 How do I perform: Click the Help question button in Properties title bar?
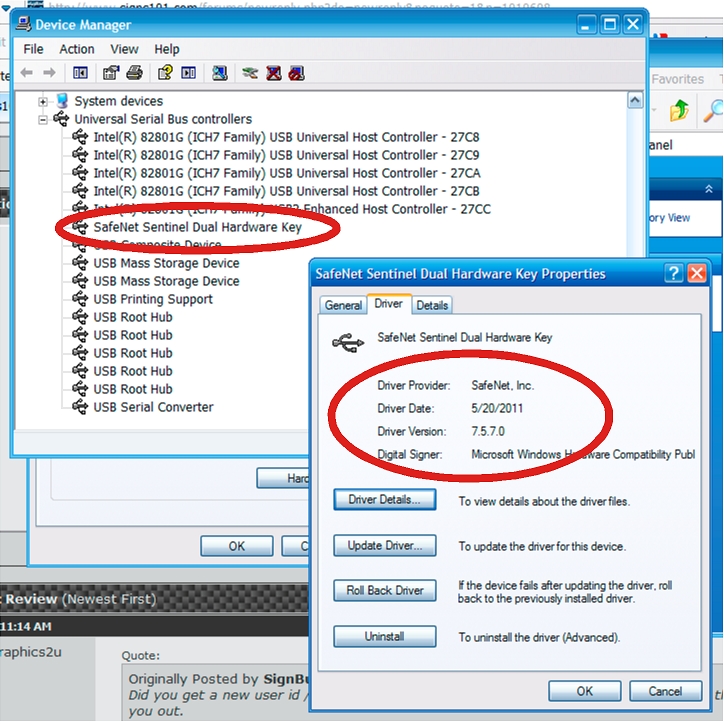tap(674, 273)
